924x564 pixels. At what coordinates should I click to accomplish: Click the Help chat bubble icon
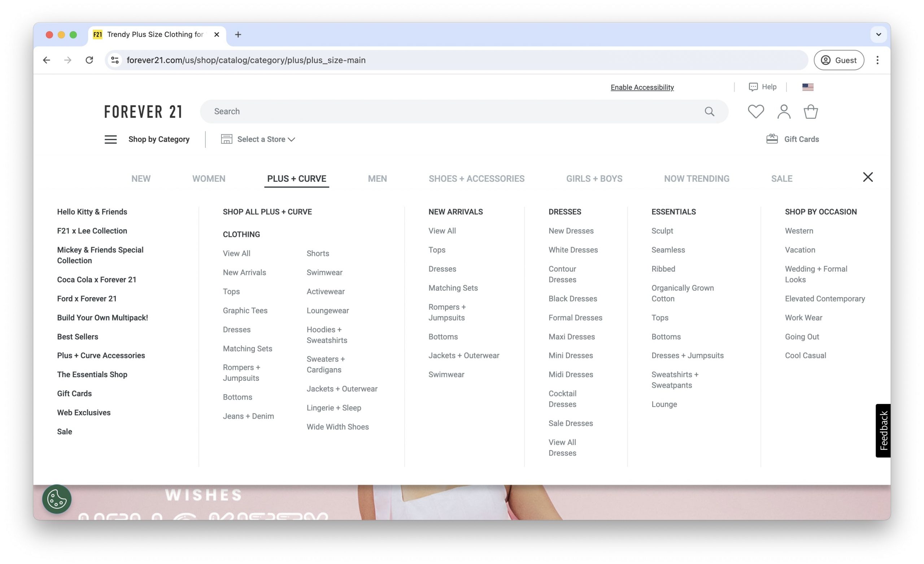(753, 87)
